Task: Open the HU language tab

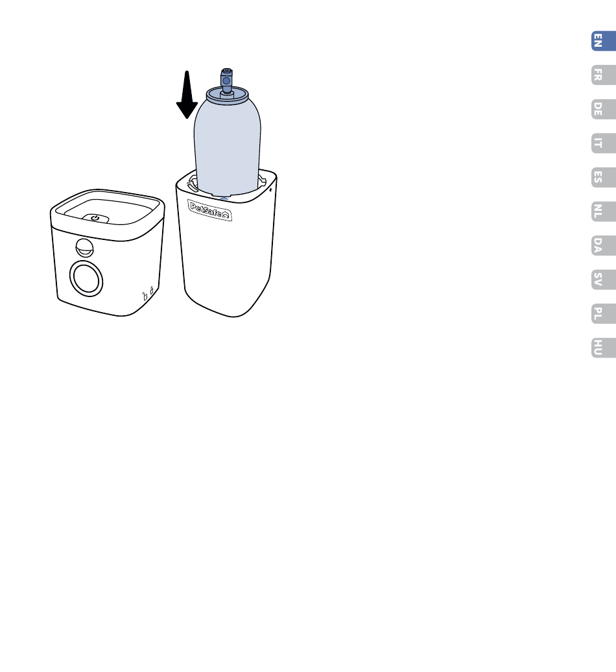Action: (604, 348)
